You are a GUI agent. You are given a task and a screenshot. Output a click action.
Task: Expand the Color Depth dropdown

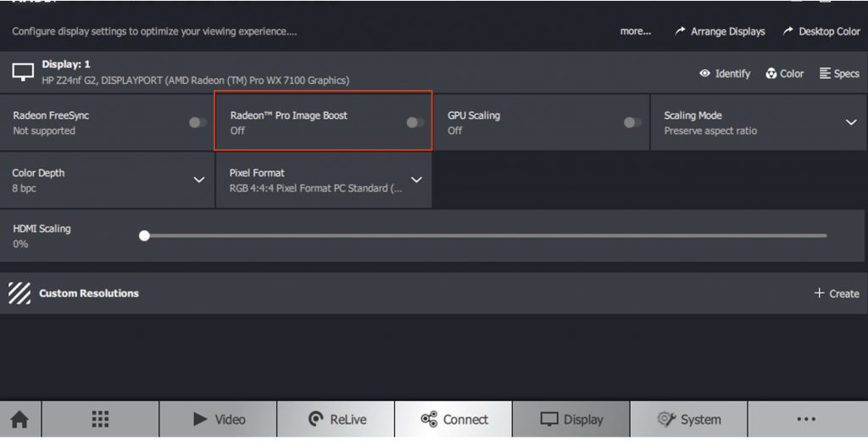[x=199, y=180]
